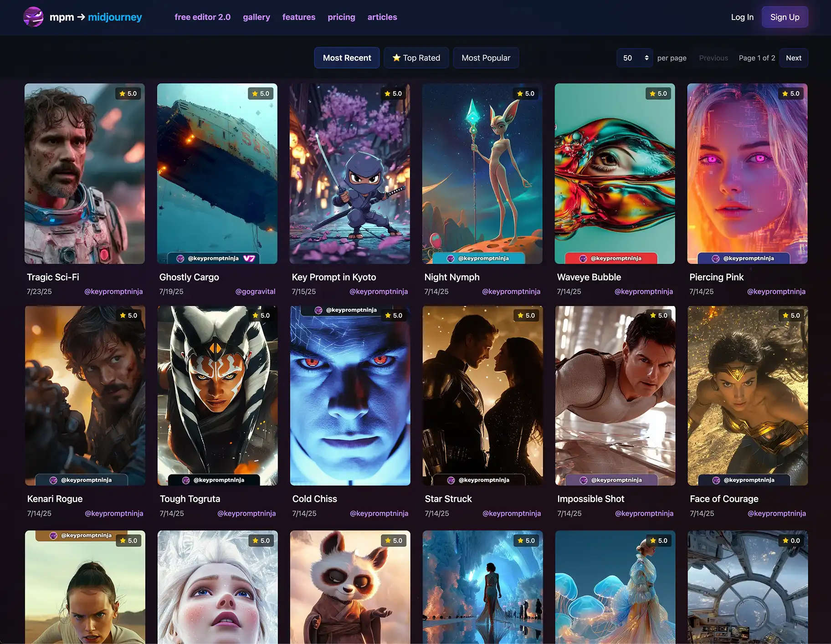Click the Next page button

pyautogui.click(x=794, y=58)
